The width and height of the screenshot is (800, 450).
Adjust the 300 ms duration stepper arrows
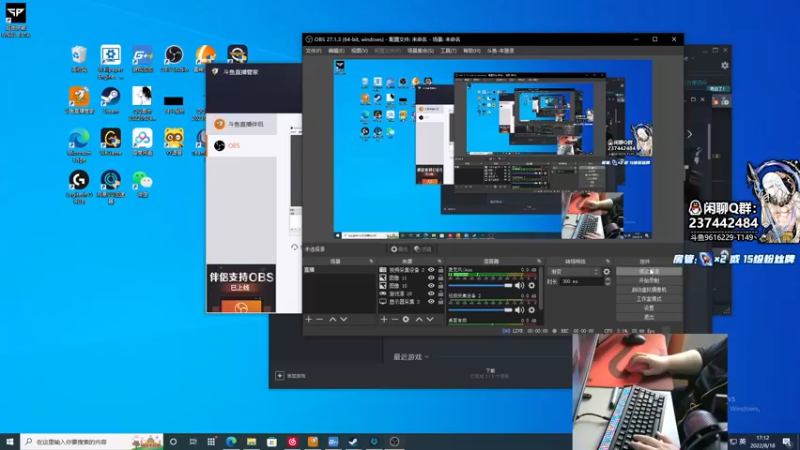[x=607, y=282]
